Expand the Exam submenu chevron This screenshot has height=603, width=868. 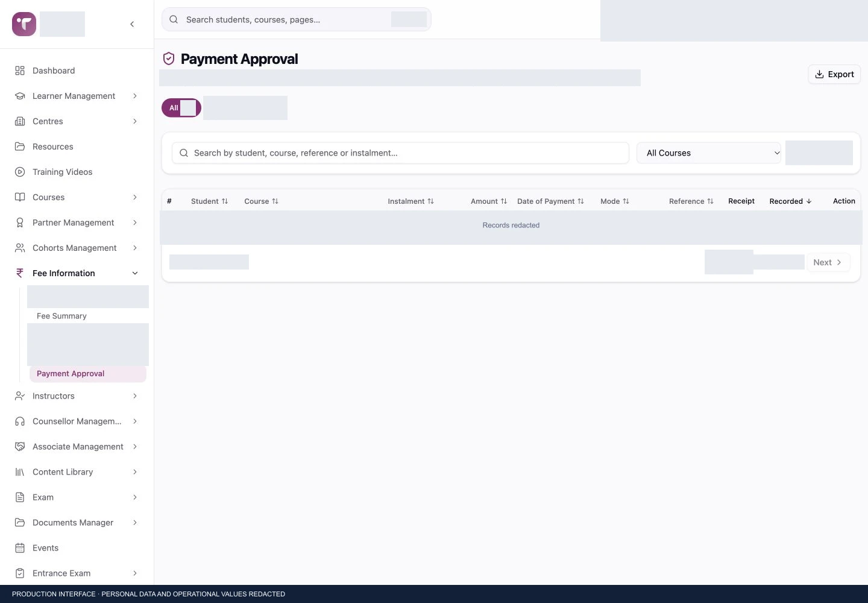pos(135,497)
